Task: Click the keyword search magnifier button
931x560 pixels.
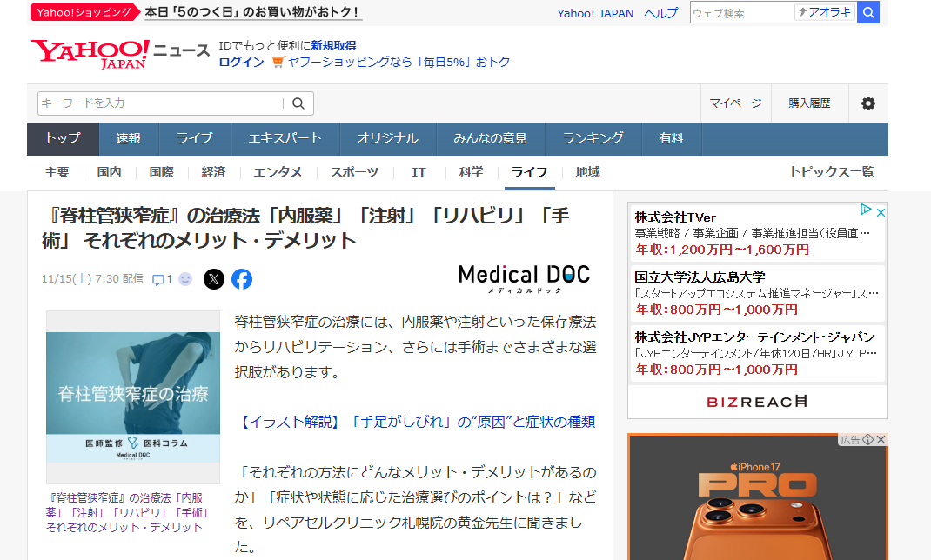Action: [298, 103]
